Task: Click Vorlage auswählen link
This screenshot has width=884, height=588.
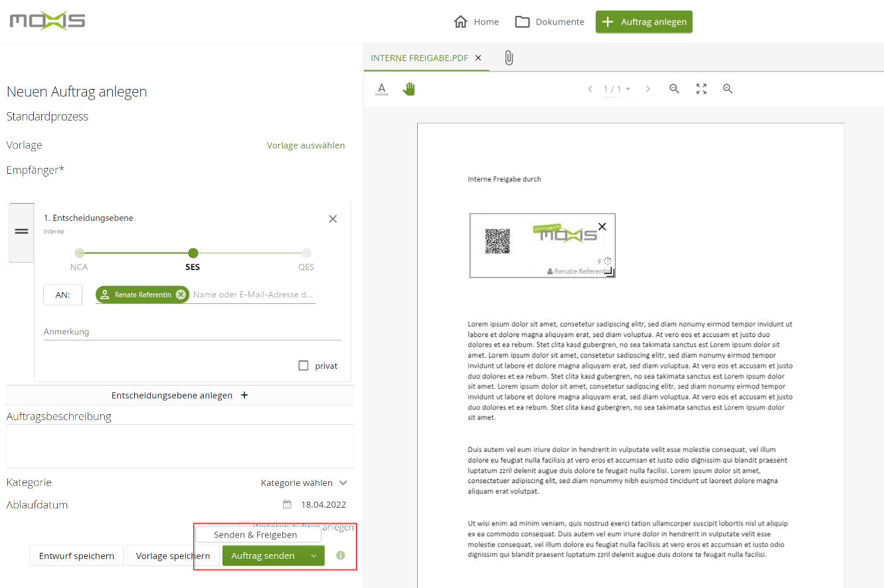Action: click(306, 145)
